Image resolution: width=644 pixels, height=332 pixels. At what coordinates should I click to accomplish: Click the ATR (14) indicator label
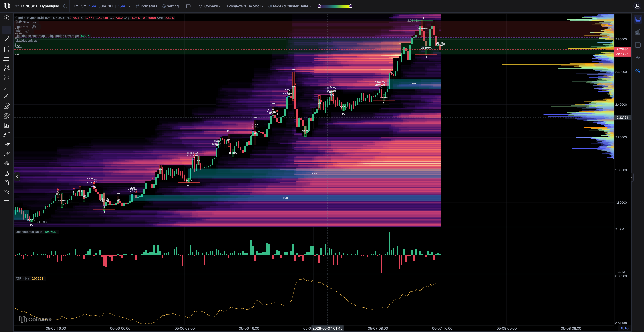tap(22, 279)
